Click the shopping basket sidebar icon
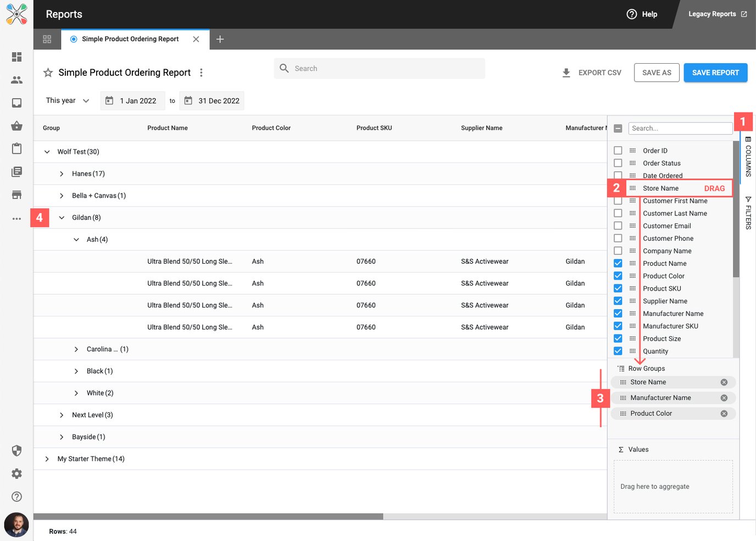756x541 pixels. pos(16,126)
